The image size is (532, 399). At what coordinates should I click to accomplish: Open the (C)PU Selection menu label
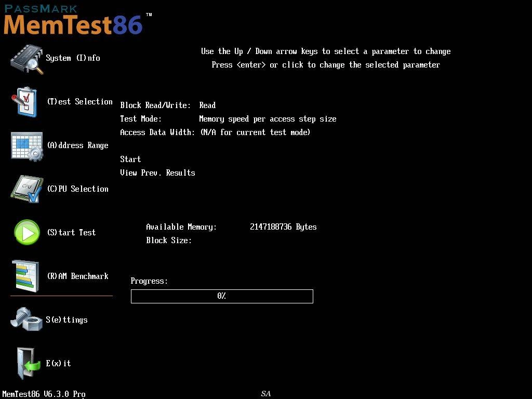coord(78,189)
